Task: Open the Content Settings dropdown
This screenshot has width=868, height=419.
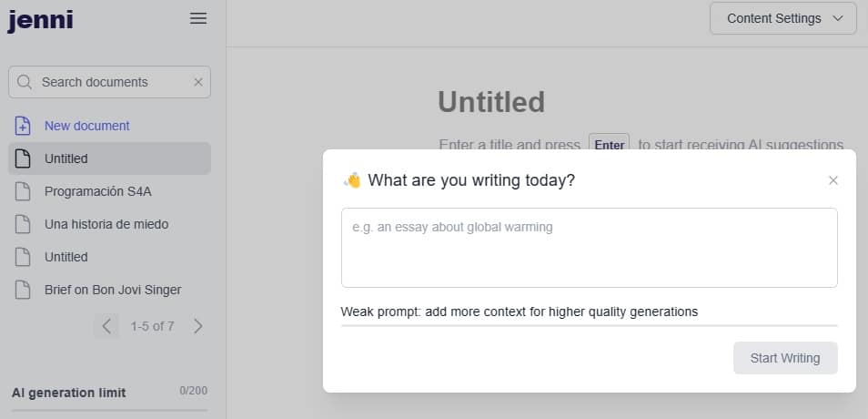Action: 783,18
